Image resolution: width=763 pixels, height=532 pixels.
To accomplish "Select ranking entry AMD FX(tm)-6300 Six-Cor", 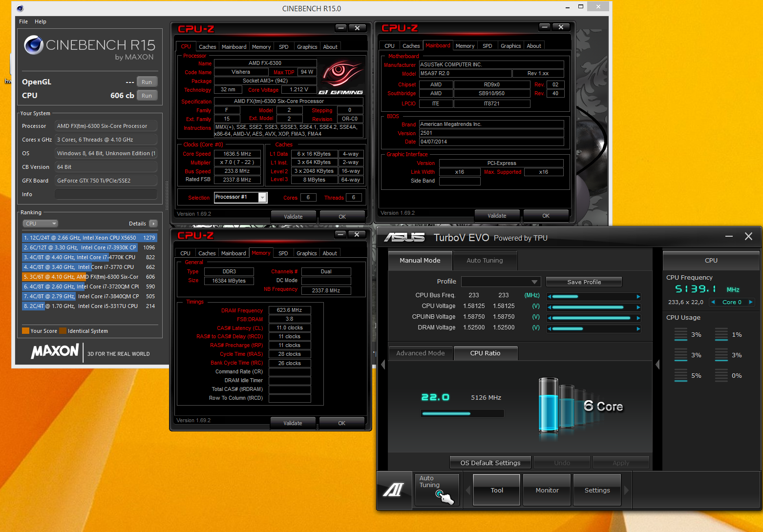I will [89, 277].
